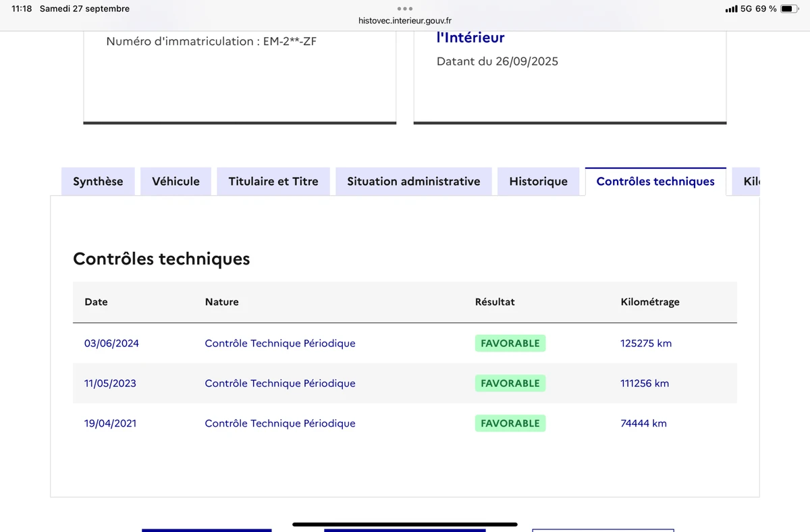
Task: Tap the cellular signal bars icon
Action: coord(731,9)
